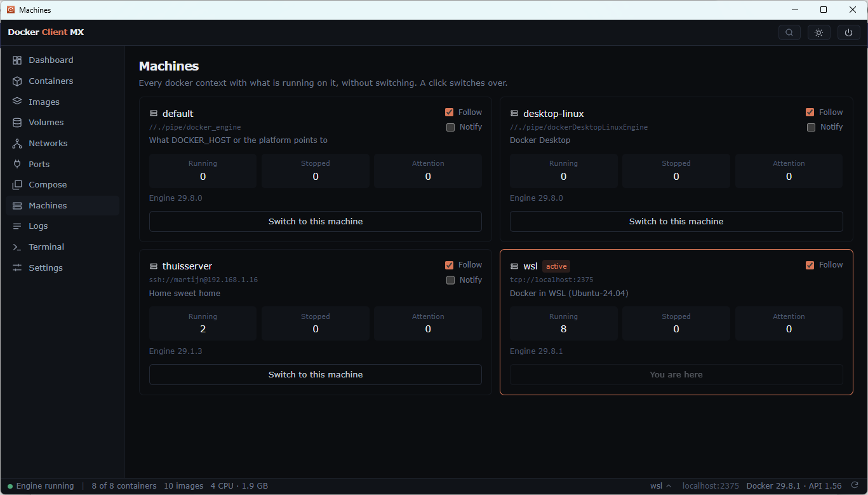Click the power icon in header

coord(848,32)
